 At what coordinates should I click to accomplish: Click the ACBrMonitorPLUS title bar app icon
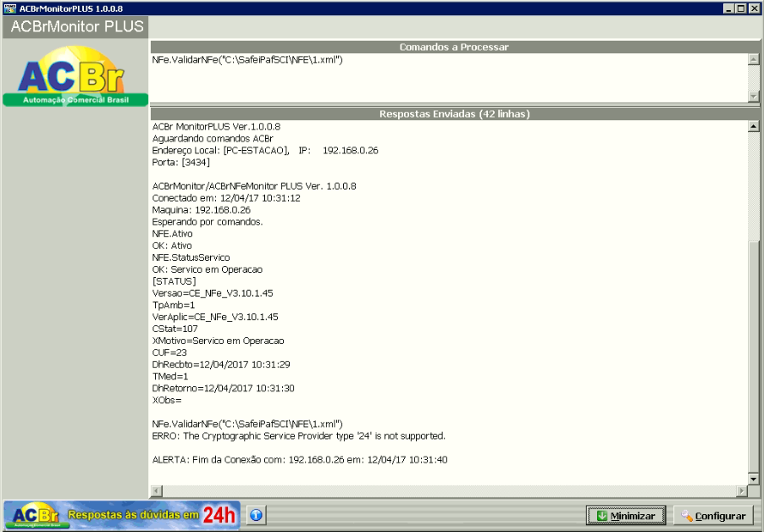click(9, 8)
